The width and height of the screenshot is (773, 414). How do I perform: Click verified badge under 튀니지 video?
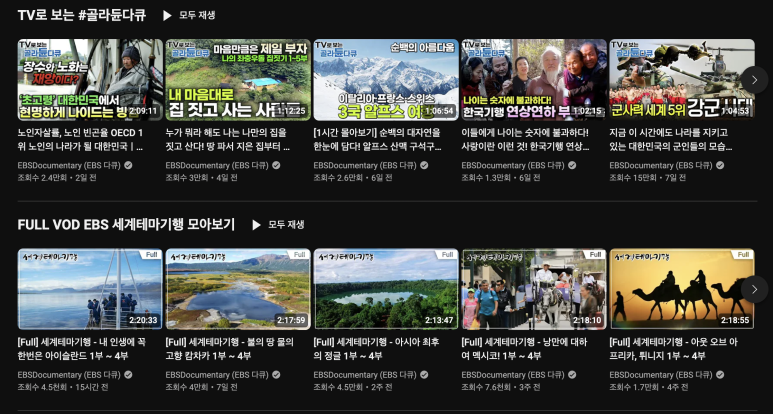[x=720, y=375]
